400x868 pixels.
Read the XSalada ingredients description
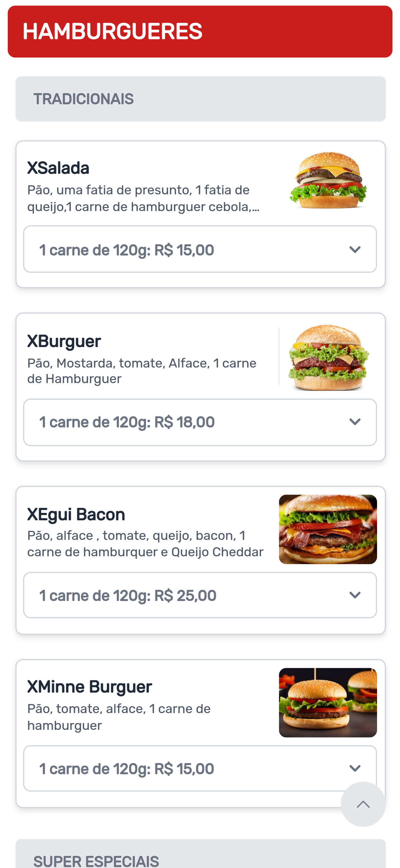tap(143, 198)
